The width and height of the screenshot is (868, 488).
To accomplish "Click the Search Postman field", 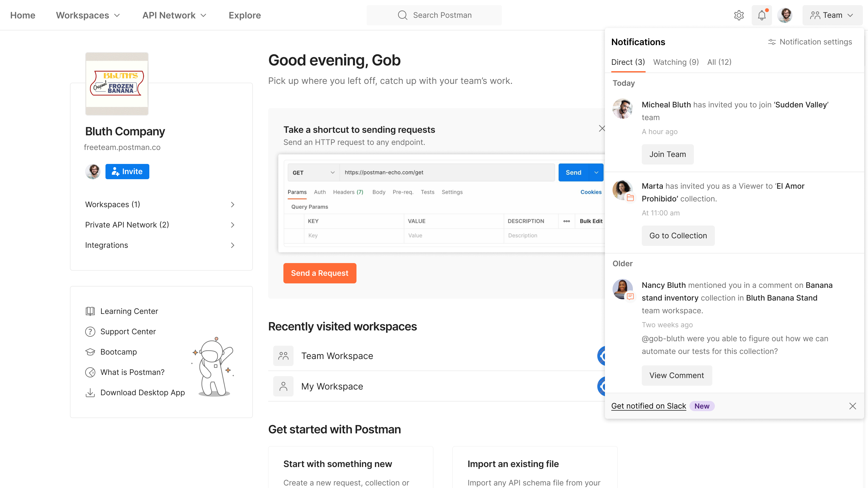I will tap(434, 15).
